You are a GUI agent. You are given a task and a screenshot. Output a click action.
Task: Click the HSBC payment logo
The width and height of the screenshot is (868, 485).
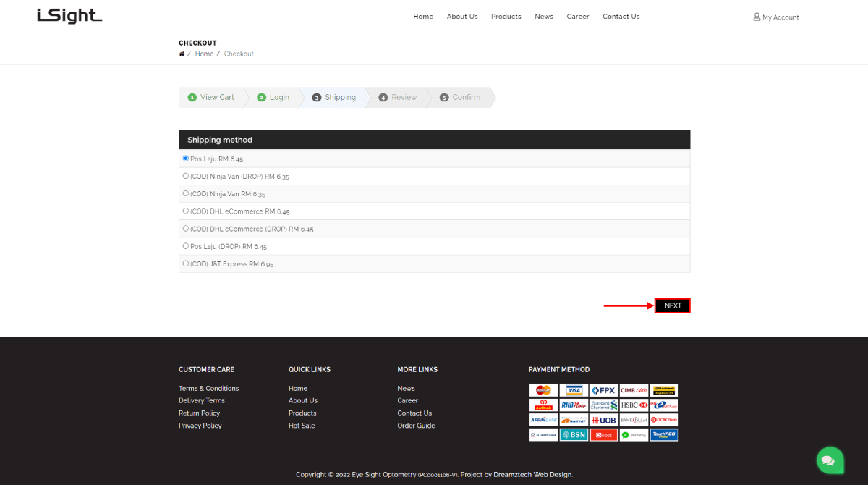pyautogui.click(x=634, y=405)
